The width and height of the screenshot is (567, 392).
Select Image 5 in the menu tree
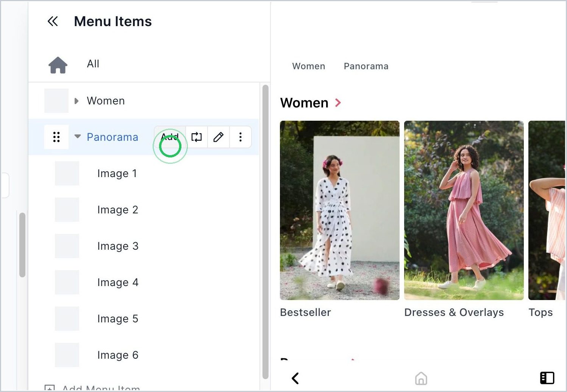[118, 319]
